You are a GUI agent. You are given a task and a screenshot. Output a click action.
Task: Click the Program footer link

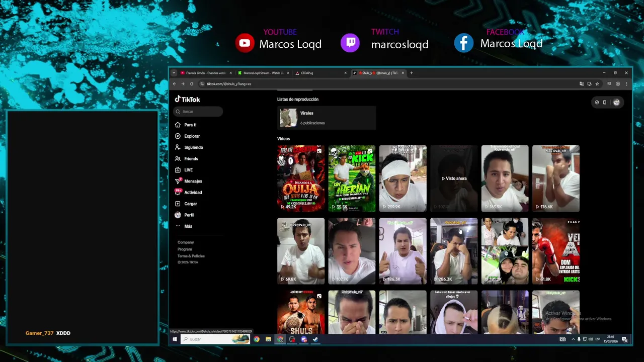(x=185, y=249)
